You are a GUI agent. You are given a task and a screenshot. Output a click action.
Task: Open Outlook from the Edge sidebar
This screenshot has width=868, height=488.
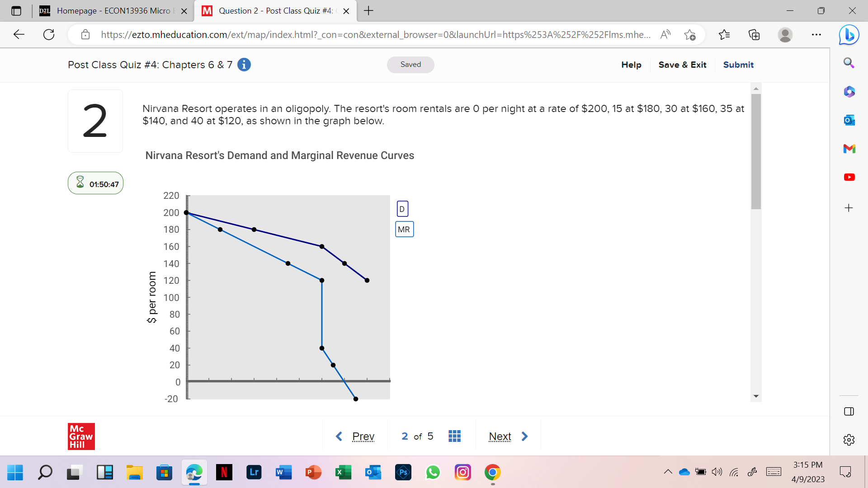pos(849,120)
